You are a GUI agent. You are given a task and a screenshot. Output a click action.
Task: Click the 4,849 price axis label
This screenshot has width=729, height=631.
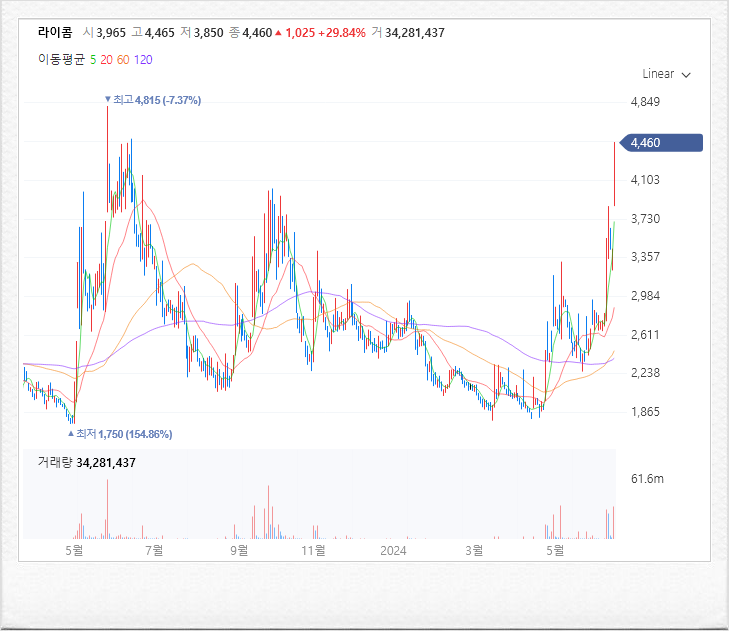645,102
